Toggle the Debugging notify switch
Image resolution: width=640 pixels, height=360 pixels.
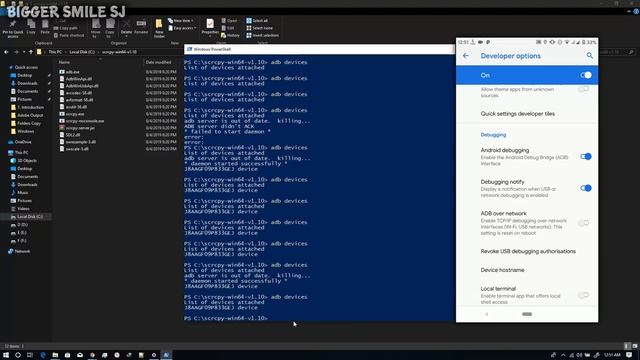click(586, 188)
